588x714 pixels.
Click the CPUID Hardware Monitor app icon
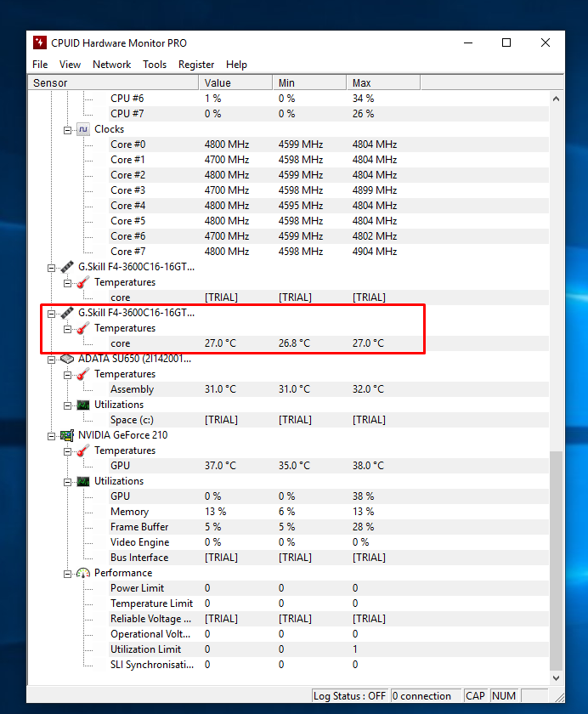tap(40, 42)
